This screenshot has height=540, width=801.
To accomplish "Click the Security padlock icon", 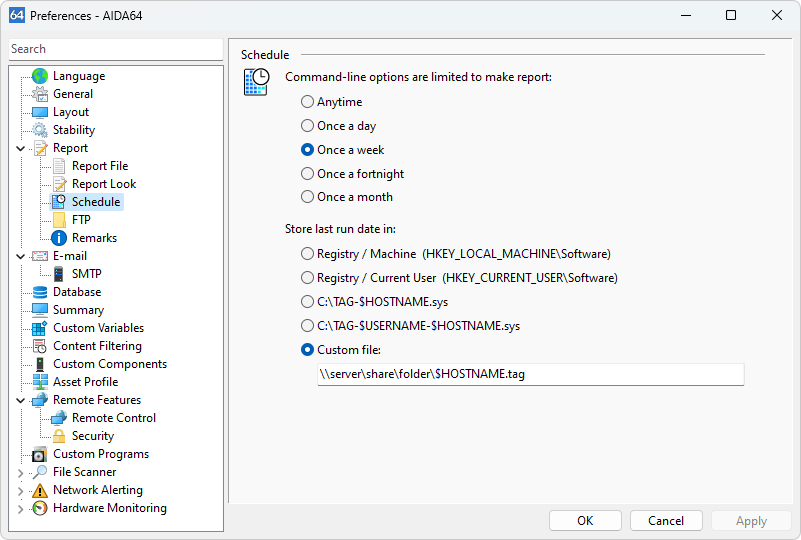I will [x=59, y=436].
